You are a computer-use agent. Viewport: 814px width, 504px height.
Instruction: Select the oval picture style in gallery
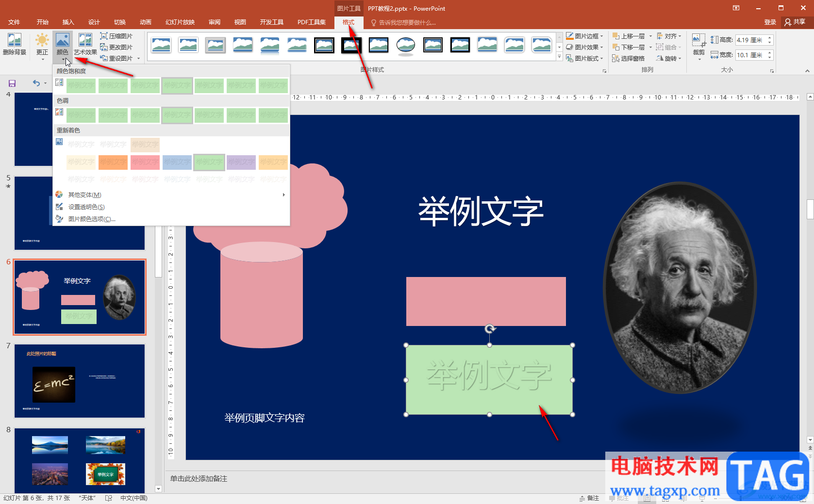406,45
